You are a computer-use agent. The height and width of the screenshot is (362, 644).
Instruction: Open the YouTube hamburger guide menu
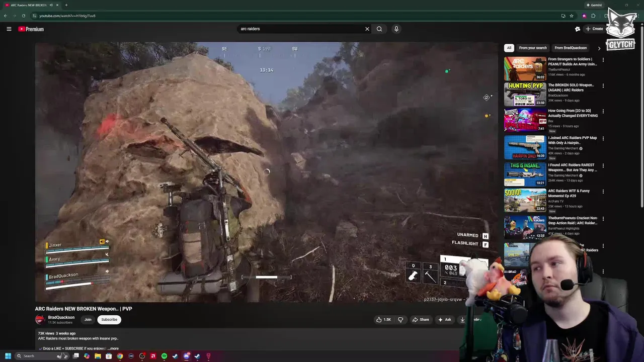click(x=9, y=29)
